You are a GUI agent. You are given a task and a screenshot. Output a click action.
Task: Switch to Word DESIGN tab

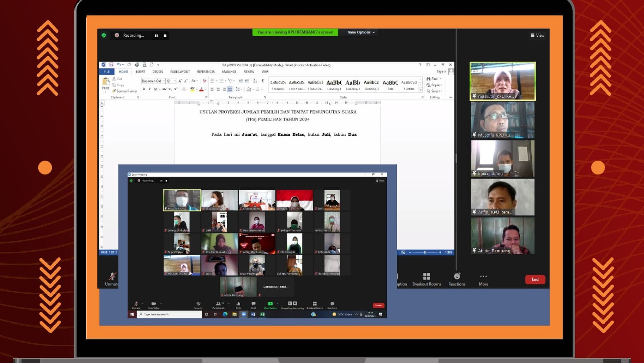point(158,72)
